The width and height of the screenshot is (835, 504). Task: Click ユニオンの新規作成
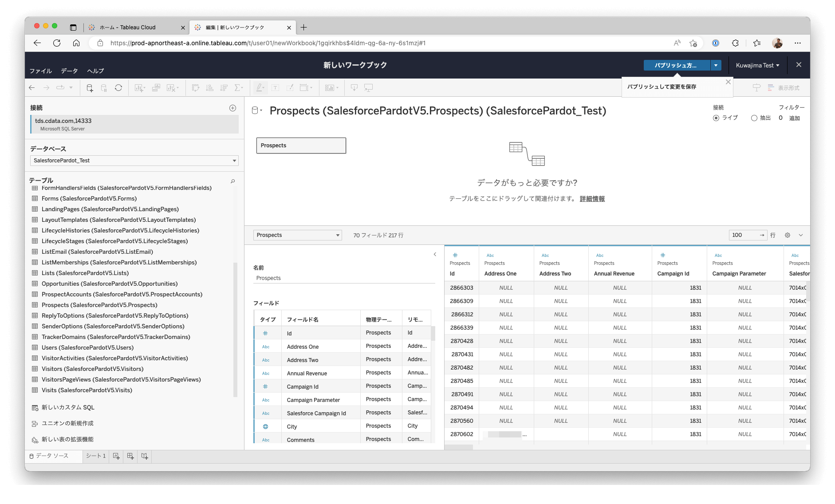67,423
